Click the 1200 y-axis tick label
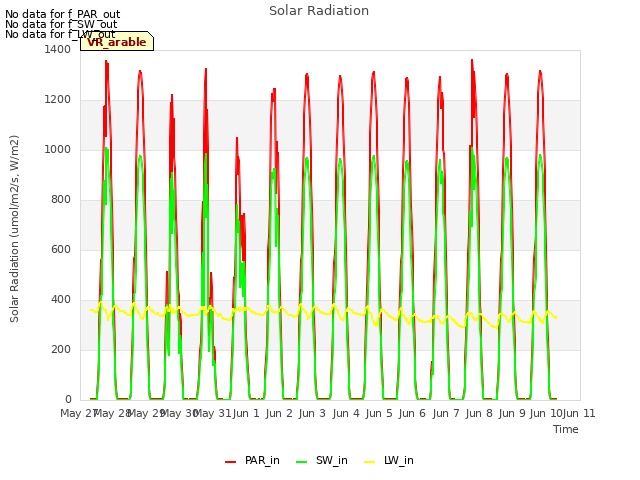Viewport: 640px width, 480px height. pos(58,100)
